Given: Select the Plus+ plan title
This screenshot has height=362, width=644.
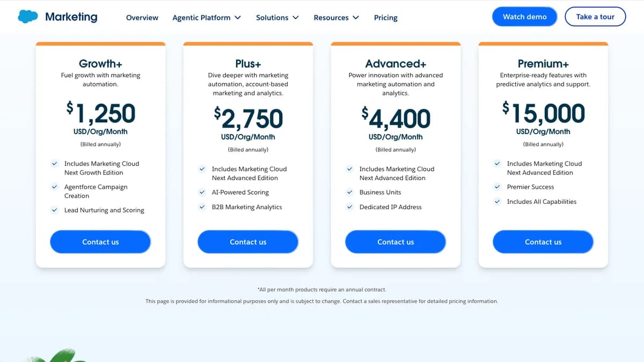Looking at the screenshot, I should coord(248,64).
